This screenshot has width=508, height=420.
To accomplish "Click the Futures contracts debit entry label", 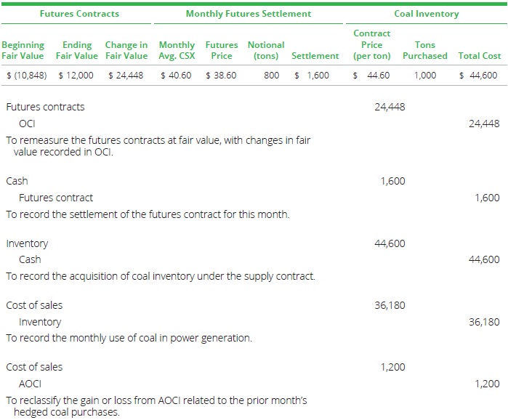I will [45, 107].
